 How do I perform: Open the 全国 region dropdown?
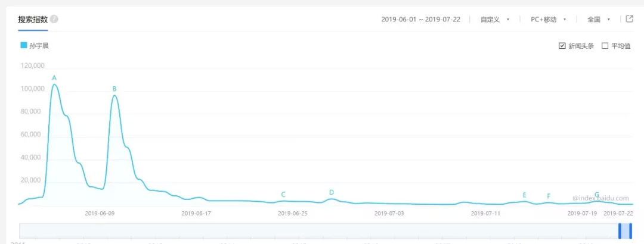click(x=598, y=20)
